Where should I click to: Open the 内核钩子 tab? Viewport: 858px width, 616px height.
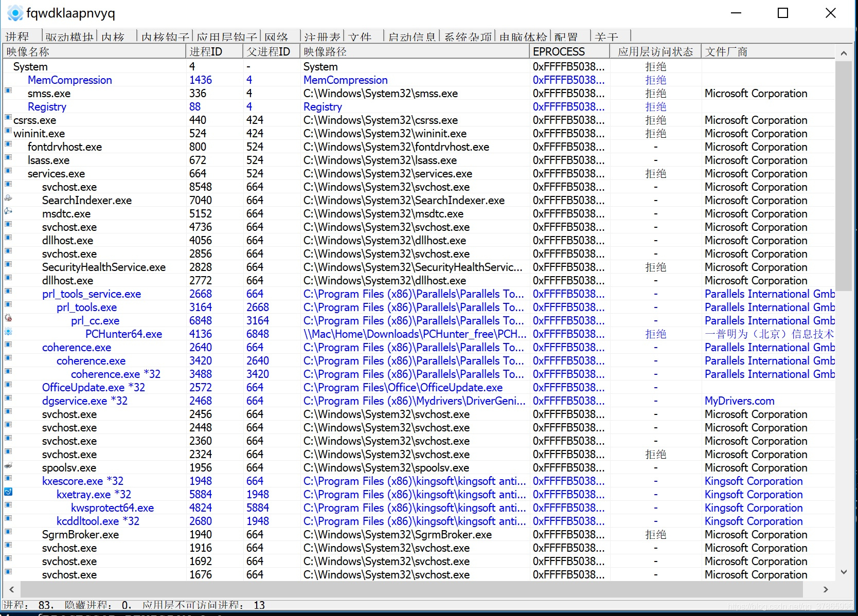click(165, 37)
